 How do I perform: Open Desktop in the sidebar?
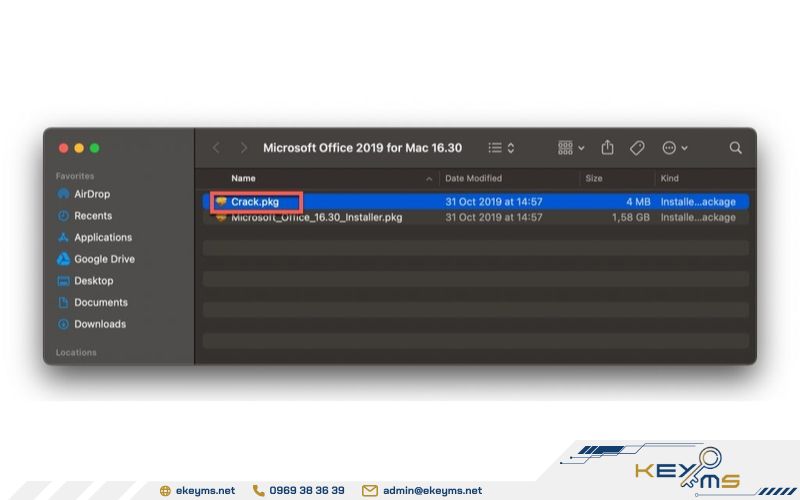85,281
